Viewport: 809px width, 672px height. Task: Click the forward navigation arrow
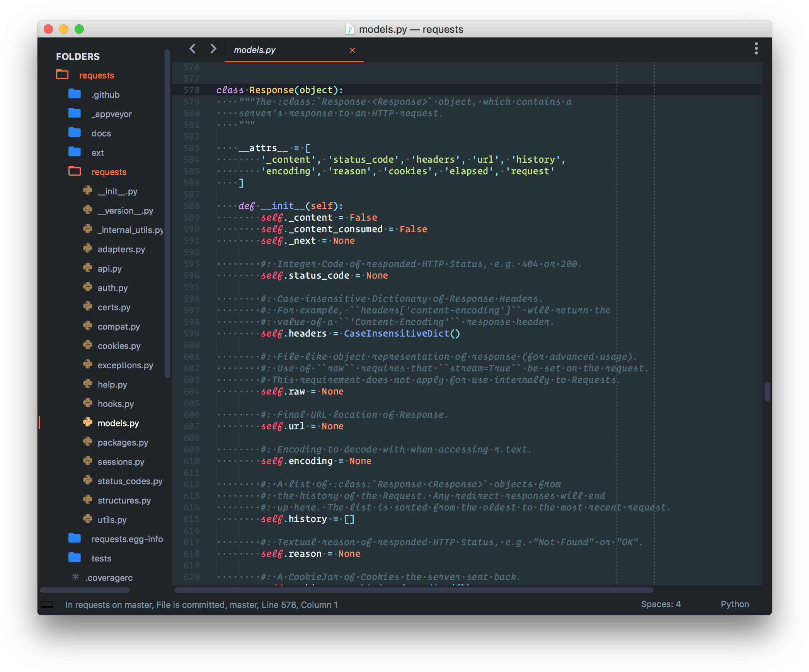pyautogui.click(x=213, y=49)
